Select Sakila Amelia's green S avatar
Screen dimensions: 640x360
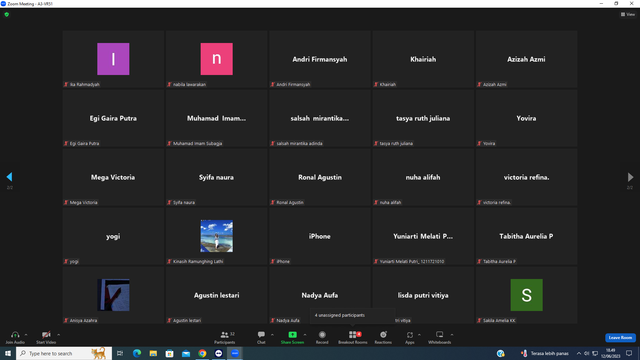point(527,295)
